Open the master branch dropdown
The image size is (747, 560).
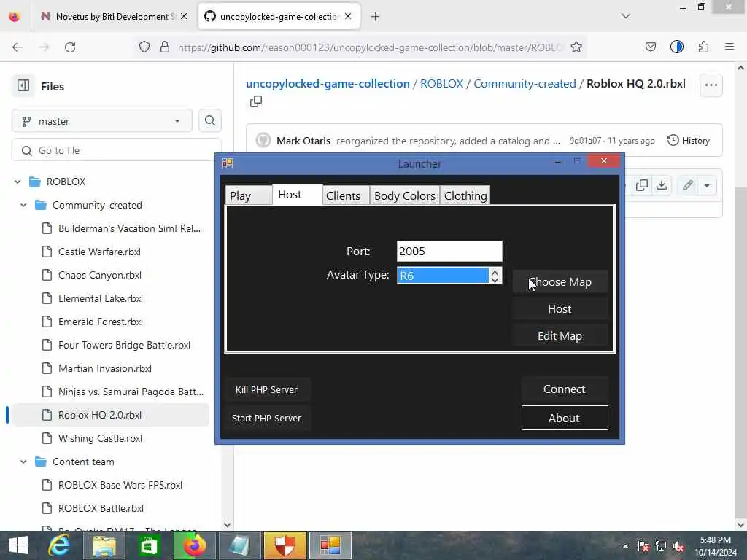pos(102,121)
